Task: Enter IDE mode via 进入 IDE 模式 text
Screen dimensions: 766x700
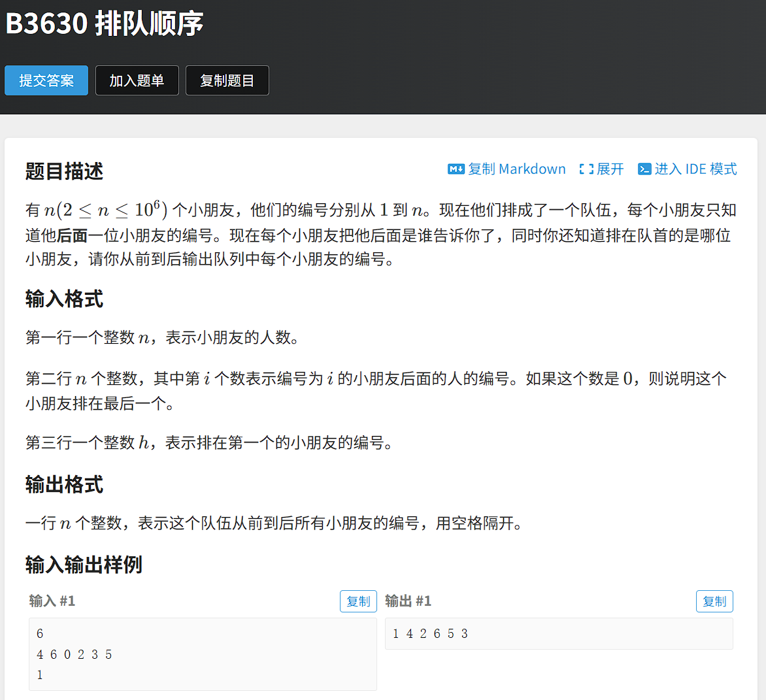Action: pos(695,169)
